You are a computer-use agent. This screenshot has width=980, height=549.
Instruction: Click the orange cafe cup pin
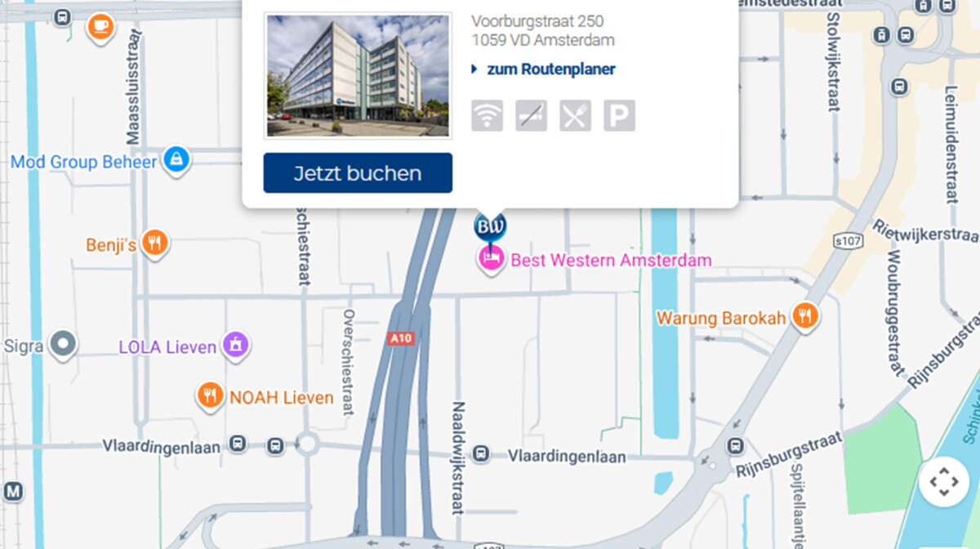tap(100, 28)
